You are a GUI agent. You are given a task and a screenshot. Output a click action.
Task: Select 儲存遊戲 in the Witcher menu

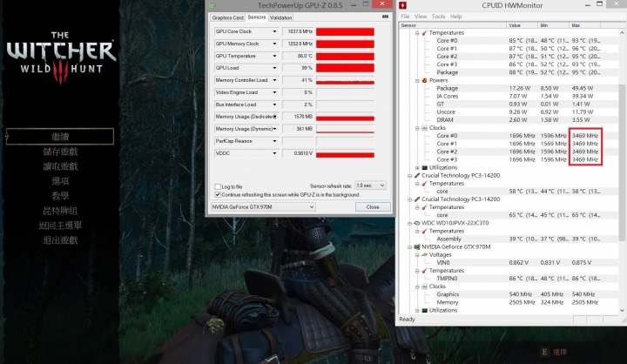(60, 152)
